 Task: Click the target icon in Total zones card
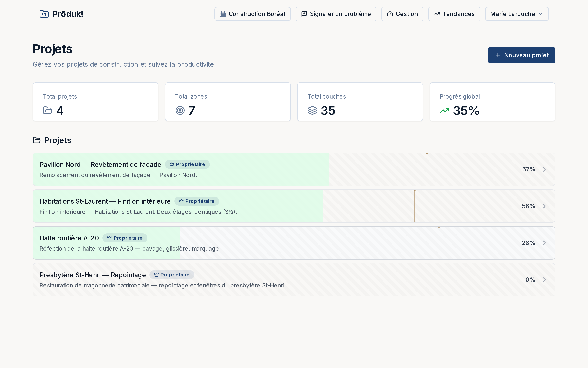180,110
